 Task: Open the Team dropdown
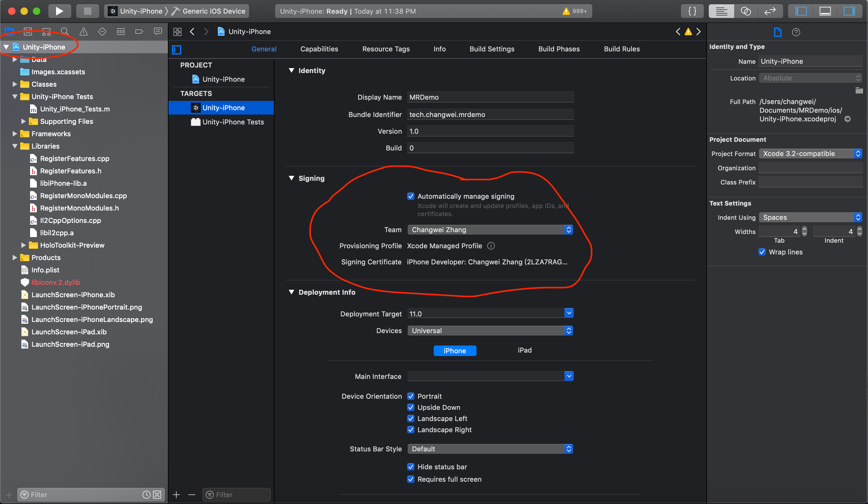click(x=490, y=230)
